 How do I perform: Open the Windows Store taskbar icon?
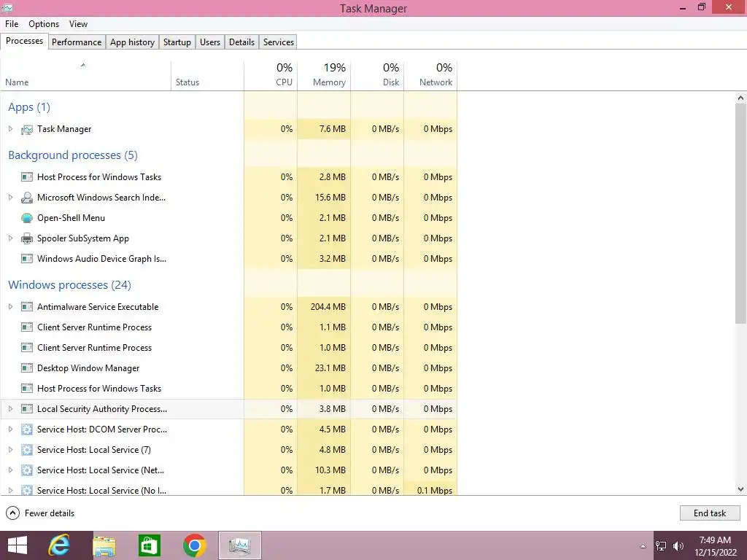click(x=149, y=545)
